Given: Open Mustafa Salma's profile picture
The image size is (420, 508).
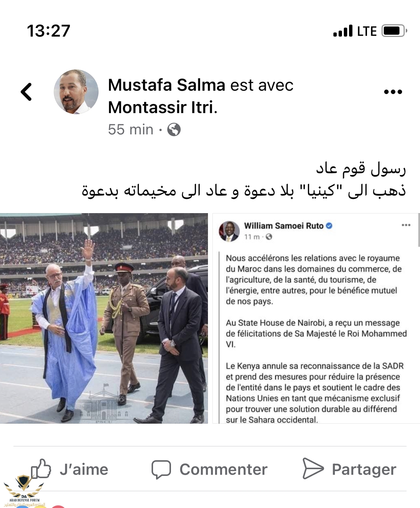Looking at the screenshot, I should point(76,92).
